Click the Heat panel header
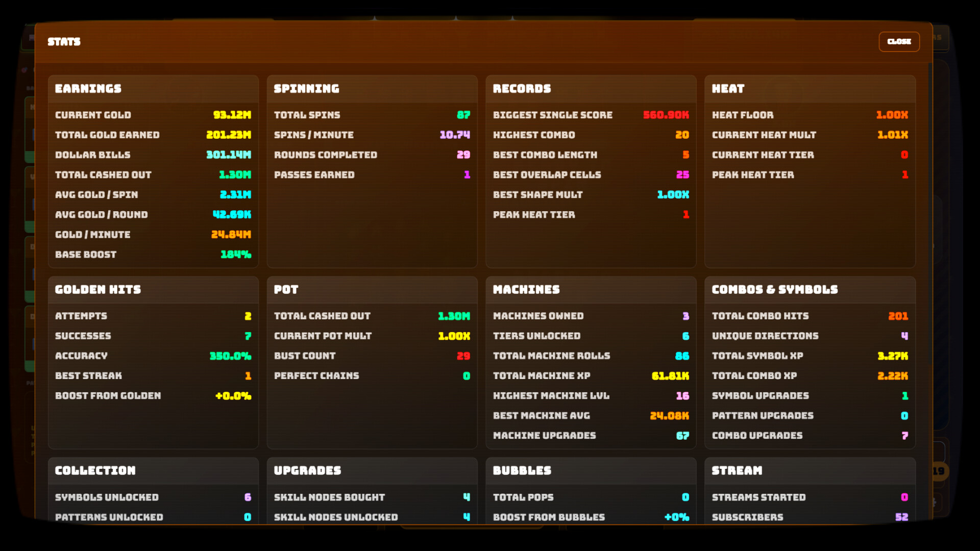Viewport: 980px width, 551px height. click(x=728, y=89)
